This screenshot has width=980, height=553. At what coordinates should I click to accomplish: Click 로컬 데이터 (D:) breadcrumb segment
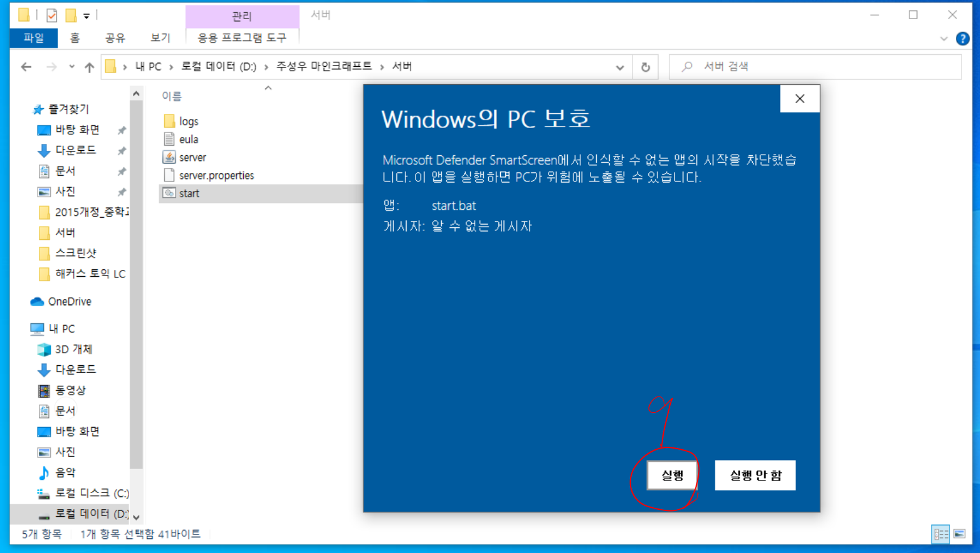coord(218,67)
